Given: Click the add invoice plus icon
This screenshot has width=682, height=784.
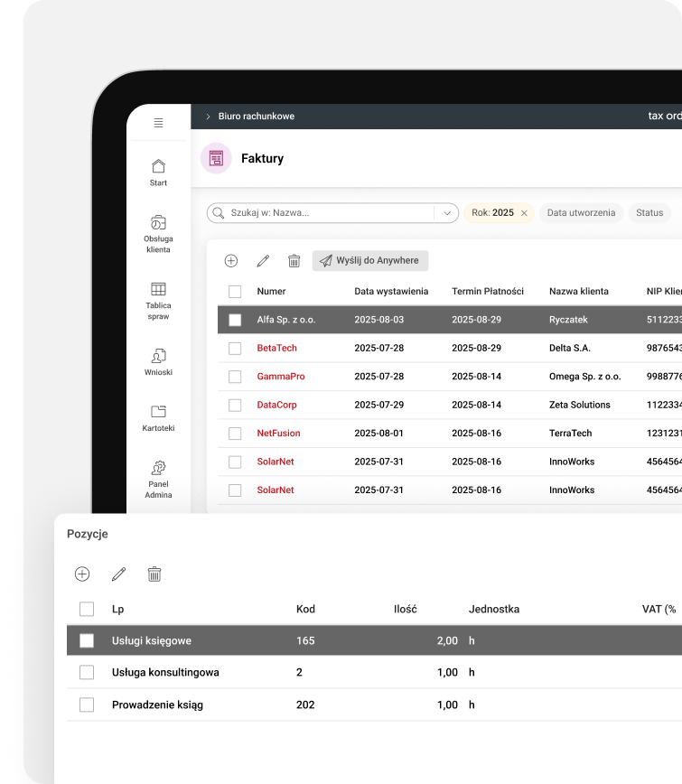Looking at the screenshot, I should click(231, 261).
